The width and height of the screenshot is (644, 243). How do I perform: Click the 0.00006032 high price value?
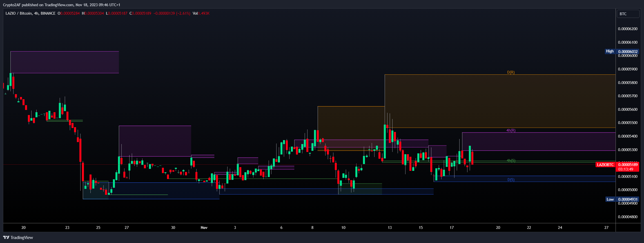(628, 51)
